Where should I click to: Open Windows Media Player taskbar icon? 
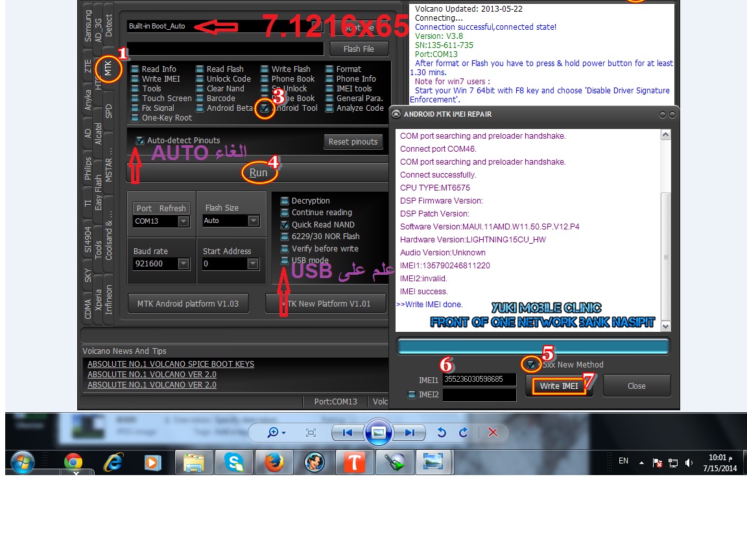[x=152, y=462]
